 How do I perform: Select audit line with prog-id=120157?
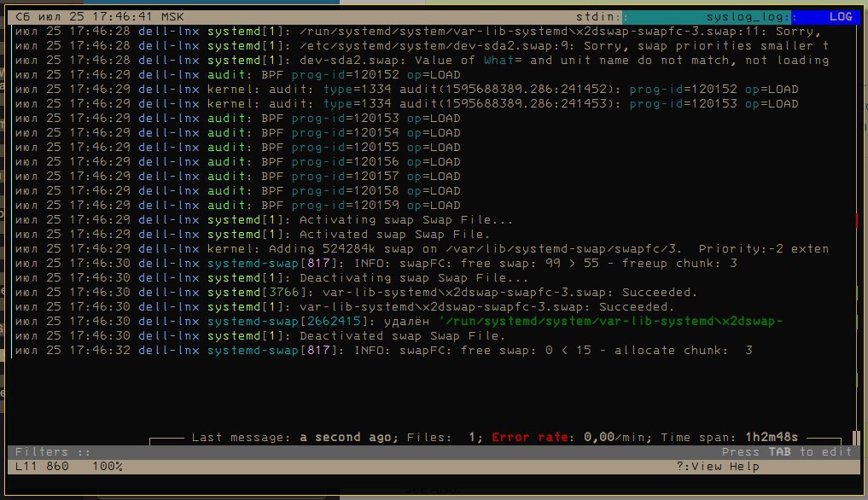[x=238, y=176]
